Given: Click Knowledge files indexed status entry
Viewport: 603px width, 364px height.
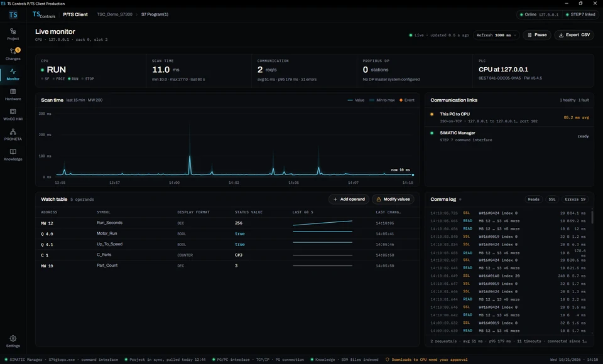Looking at the screenshot, I should pos(344,360).
